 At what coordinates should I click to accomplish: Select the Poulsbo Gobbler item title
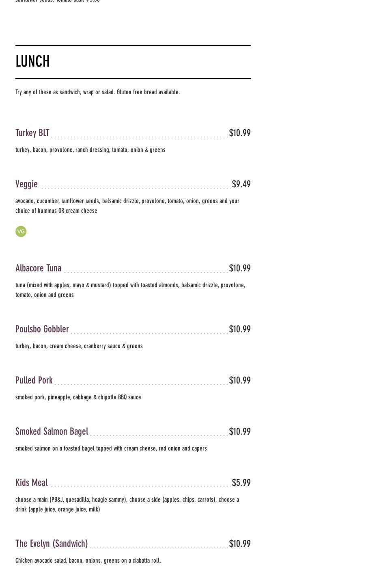pyautogui.click(x=42, y=329)
